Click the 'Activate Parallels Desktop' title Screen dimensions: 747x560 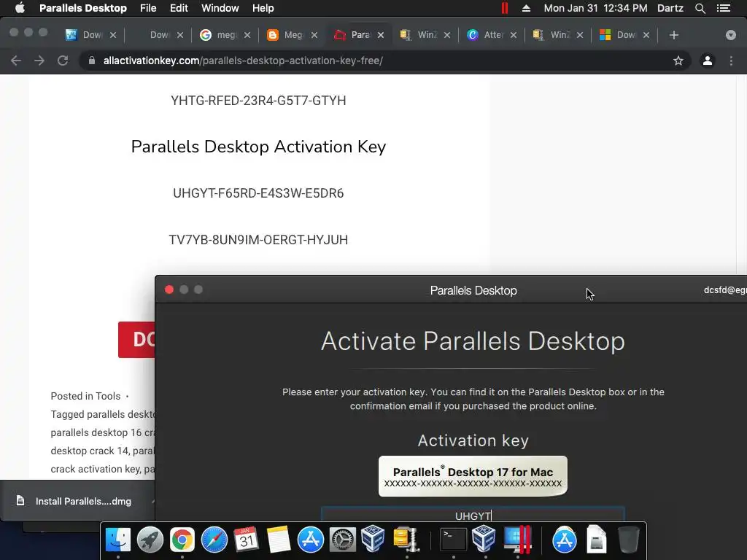point(473,341)
